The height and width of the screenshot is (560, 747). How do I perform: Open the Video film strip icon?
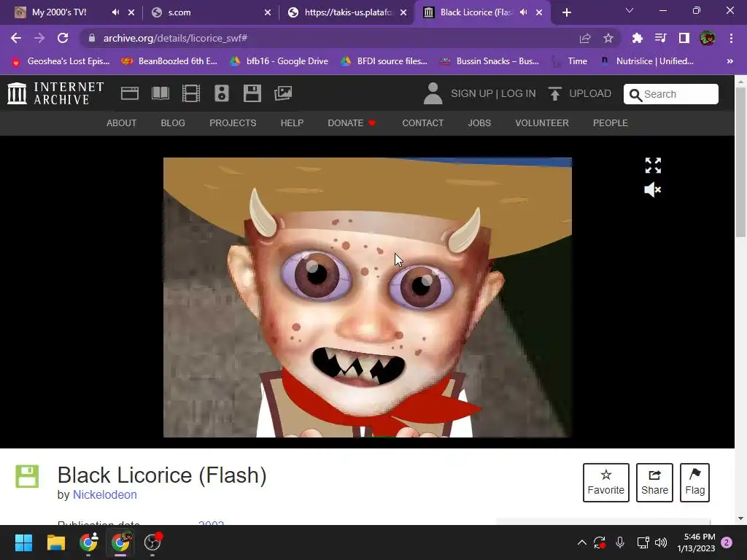click(x=191, y=93)
